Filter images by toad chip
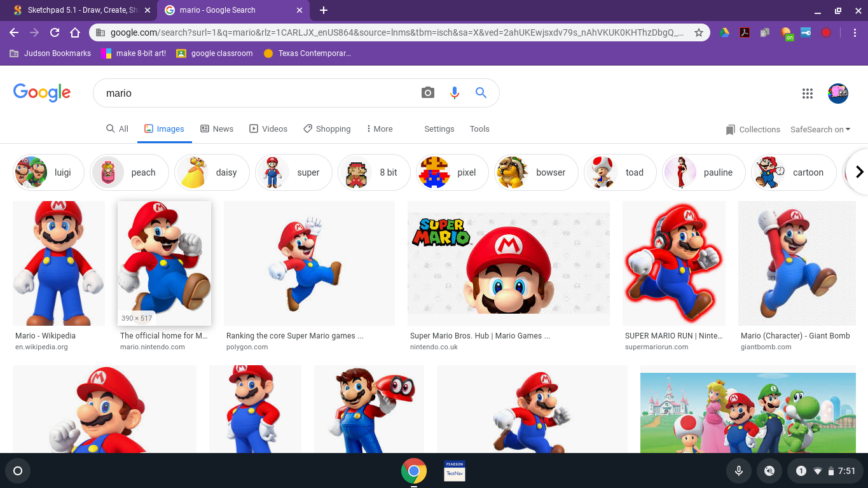 point(620,172)
